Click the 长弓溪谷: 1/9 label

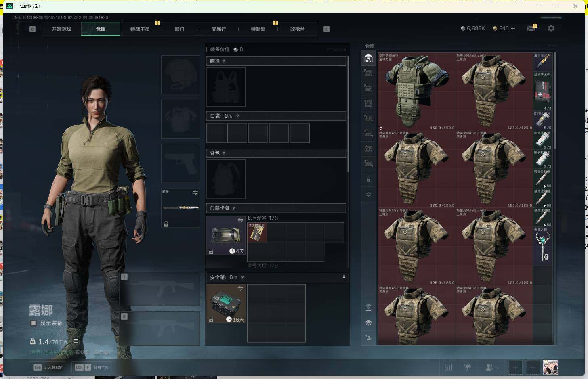262,218
